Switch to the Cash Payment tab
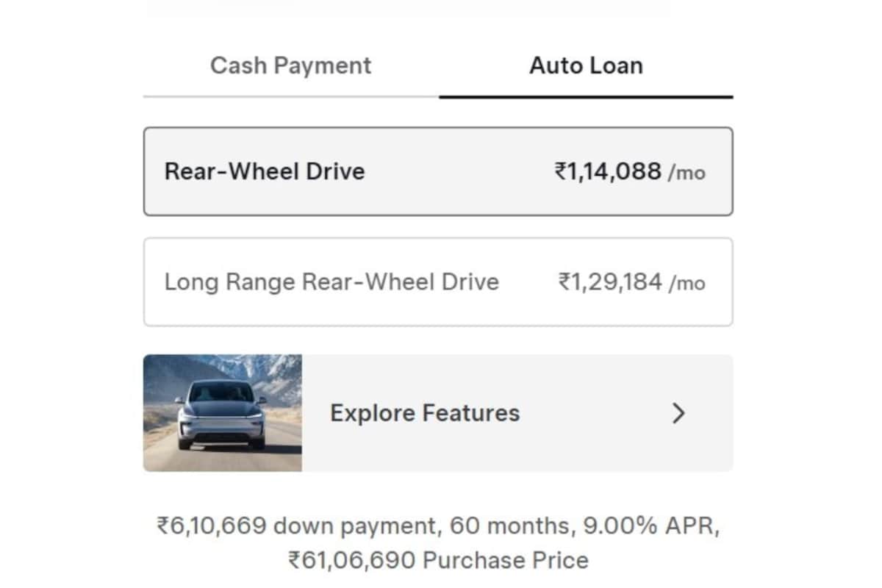882x588 pixels. click(x=291, y=65)
